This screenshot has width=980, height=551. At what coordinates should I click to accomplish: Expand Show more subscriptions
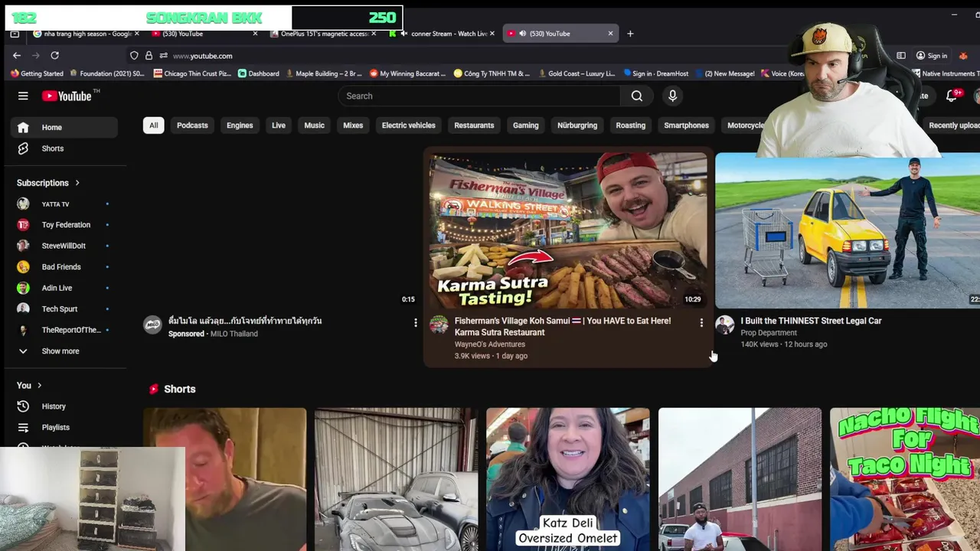coord(64,351)
